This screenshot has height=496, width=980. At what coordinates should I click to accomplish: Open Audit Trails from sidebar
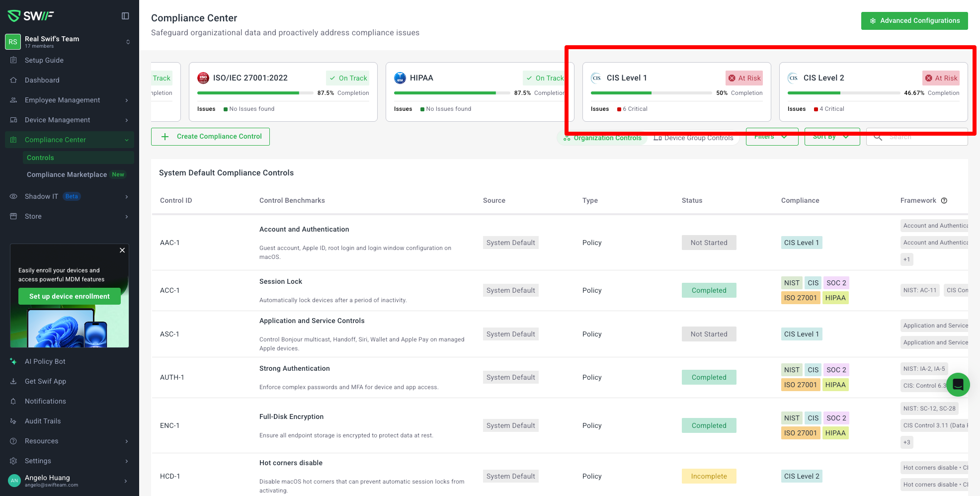point(43,421)
